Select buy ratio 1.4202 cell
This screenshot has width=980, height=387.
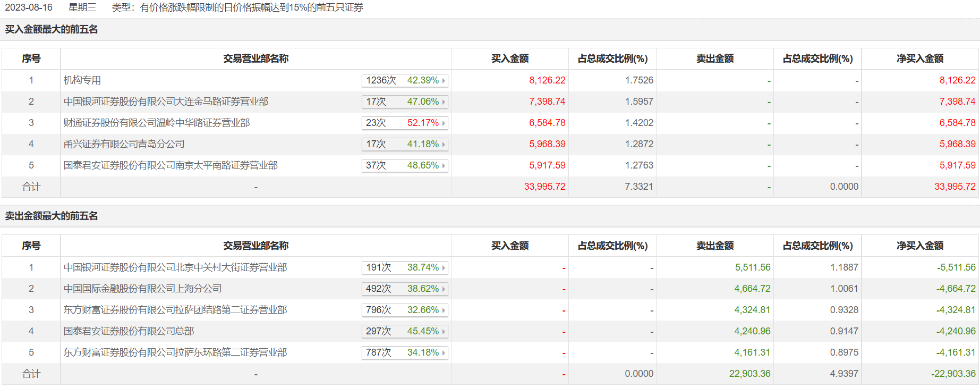coord(639,123)
